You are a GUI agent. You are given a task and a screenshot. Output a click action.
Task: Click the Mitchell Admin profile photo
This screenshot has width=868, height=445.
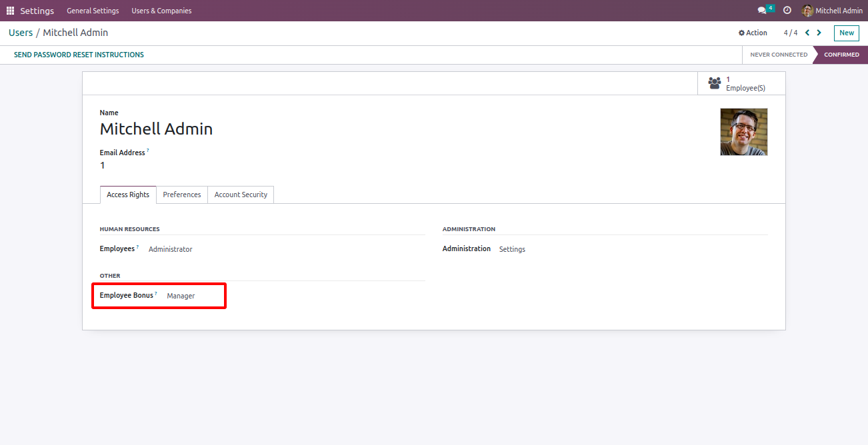pyautogui.click(x=744, y=132)
